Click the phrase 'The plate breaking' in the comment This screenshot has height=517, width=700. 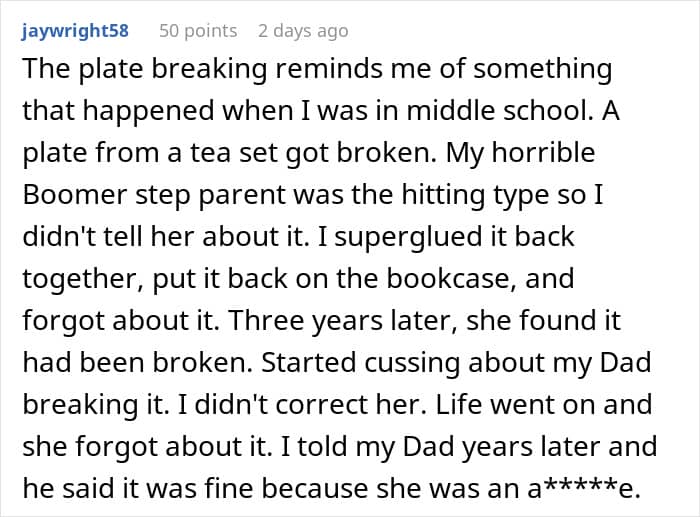[x=145, y=70]
